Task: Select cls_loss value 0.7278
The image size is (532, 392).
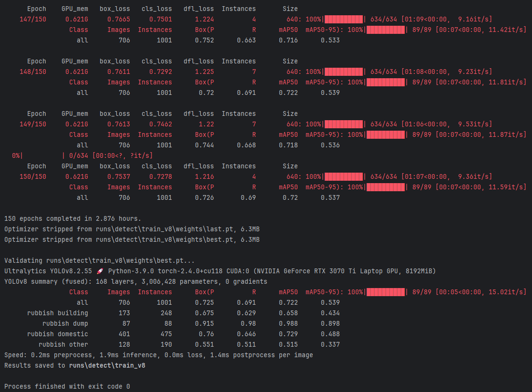Action: 161,177
